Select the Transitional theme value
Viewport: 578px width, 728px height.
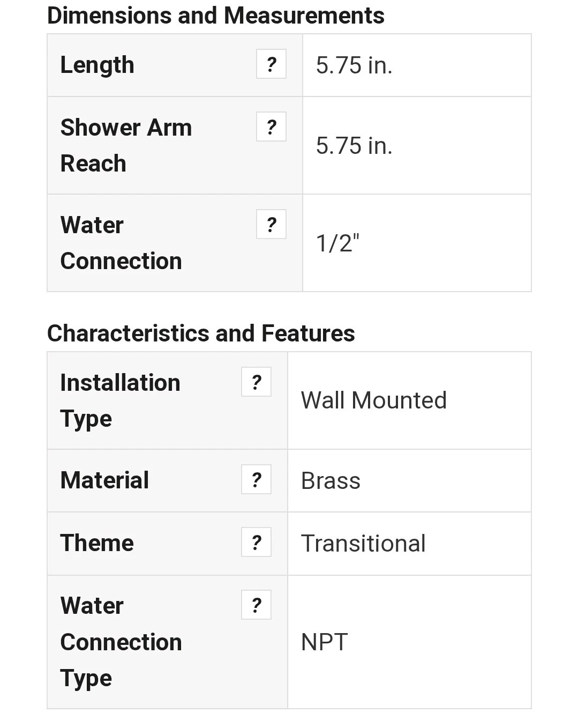point(363,544)
